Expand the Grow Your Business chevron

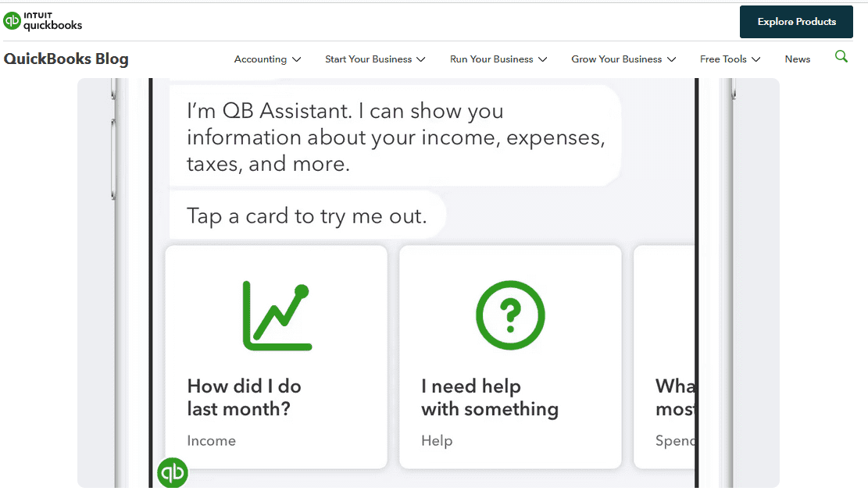[x=671, y=59]
